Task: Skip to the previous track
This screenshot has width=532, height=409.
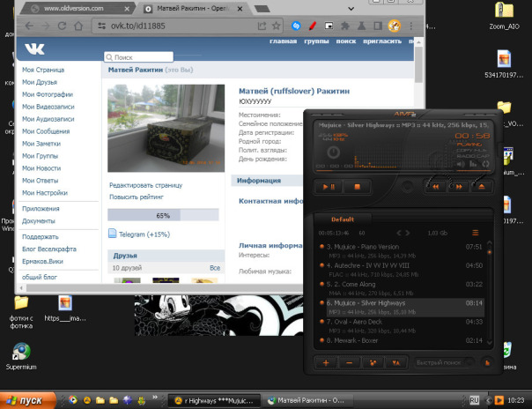Action: pos(436,186)
